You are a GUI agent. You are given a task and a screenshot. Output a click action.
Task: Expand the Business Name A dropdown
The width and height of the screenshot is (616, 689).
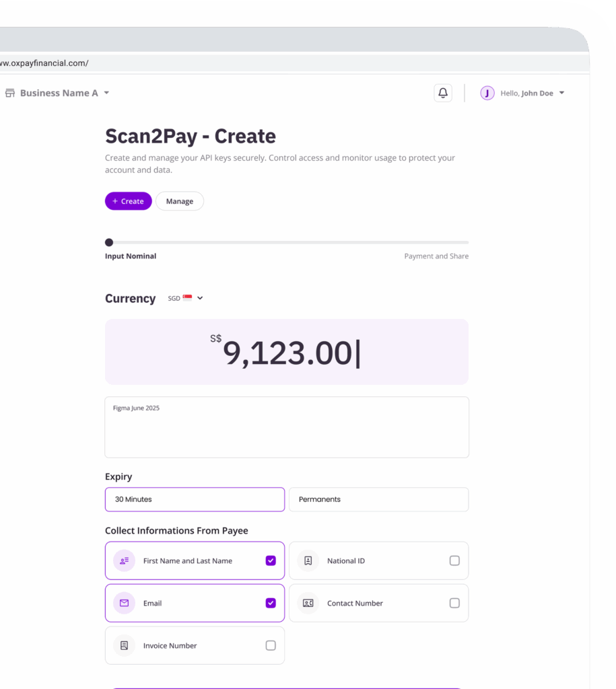coord(106,94)
